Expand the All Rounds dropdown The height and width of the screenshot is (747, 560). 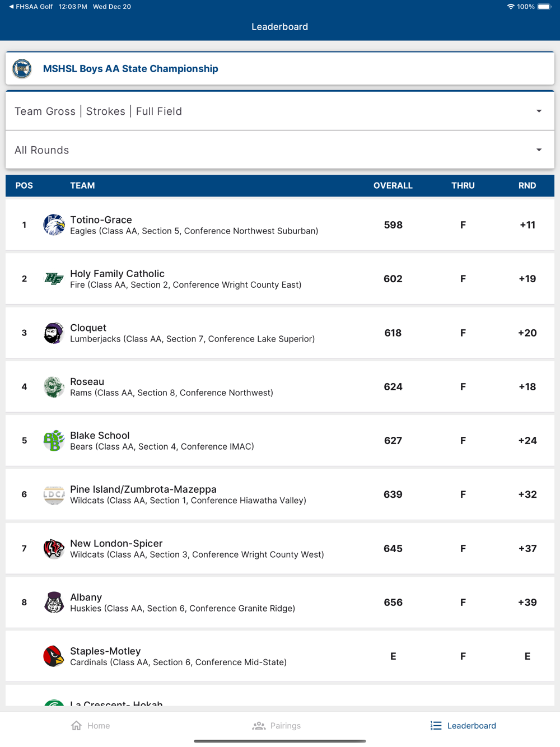click(280, 150)
